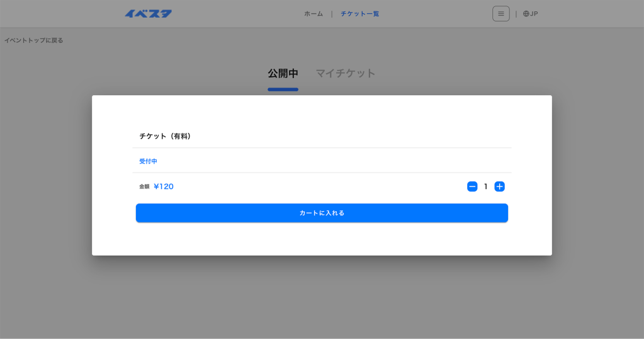Click the イベントトップに戻る link
Viewport: 644px width, 339px height.
pyautogui.click(x=34, y=40)
